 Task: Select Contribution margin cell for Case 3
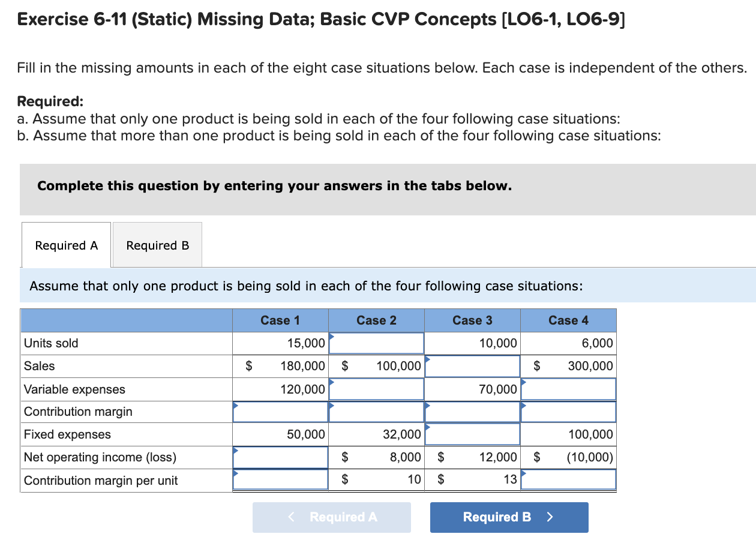[472, 412]
